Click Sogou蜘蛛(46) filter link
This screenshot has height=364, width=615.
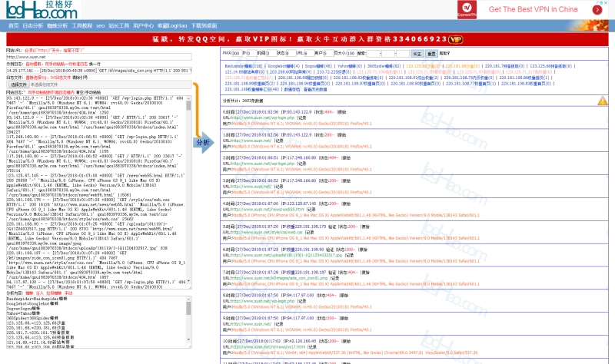(318, 66)
